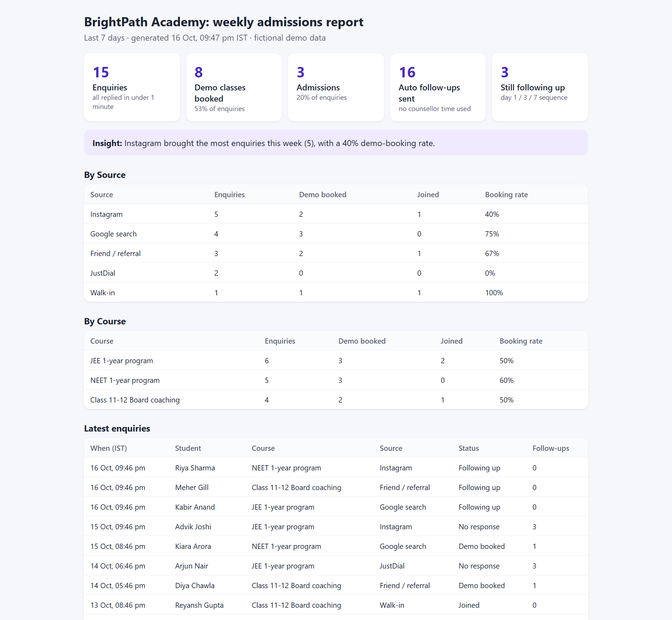Click the 'Latest enquiries' heading
This screenshot has height=620, width=672.
pos(117,428)
